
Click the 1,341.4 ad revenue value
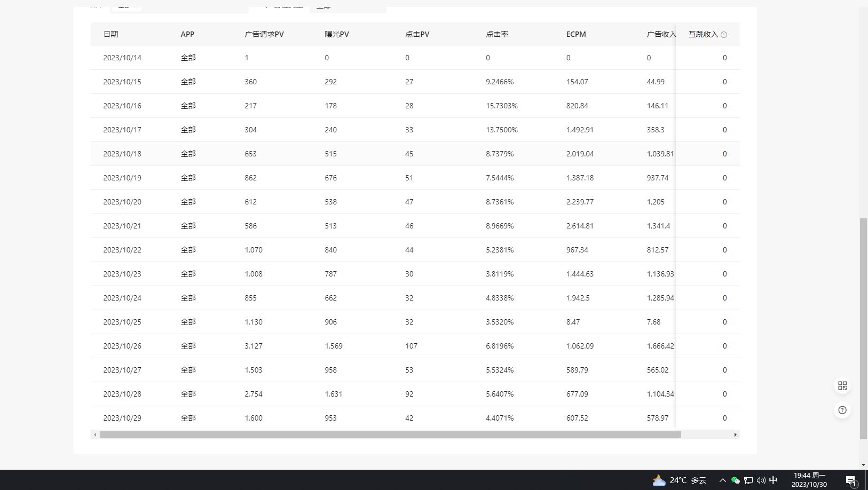point(658,226)
